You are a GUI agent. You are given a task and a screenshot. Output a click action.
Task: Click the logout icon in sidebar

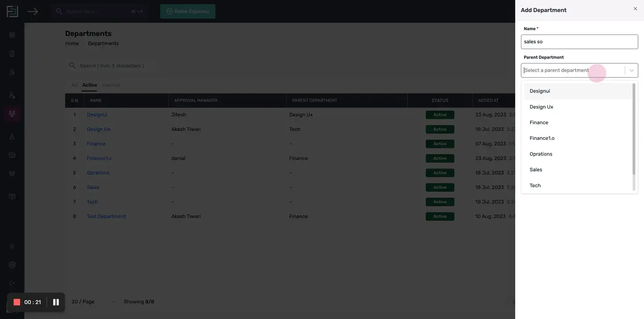[x=12, y=283]
